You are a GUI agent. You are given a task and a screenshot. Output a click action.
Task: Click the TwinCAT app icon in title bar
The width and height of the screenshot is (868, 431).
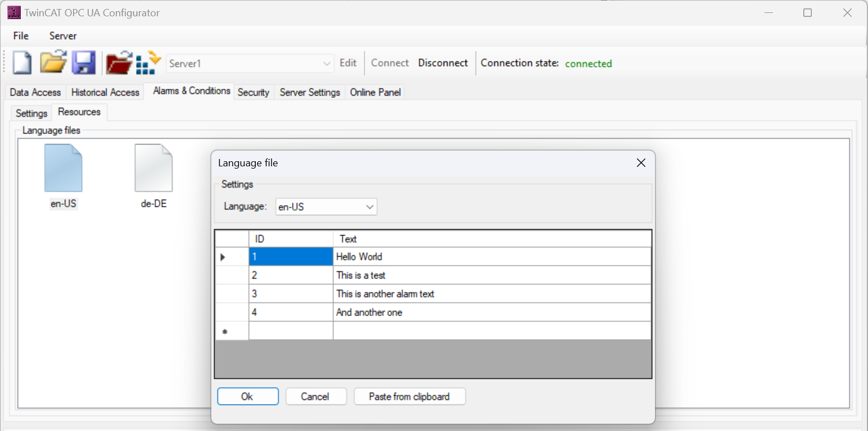(x=13, y=12)
